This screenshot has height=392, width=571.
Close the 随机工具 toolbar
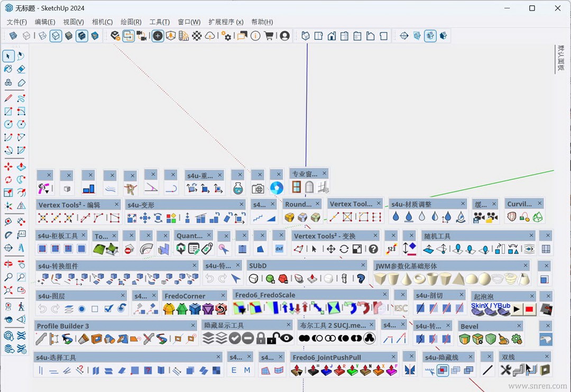point(531,236)
